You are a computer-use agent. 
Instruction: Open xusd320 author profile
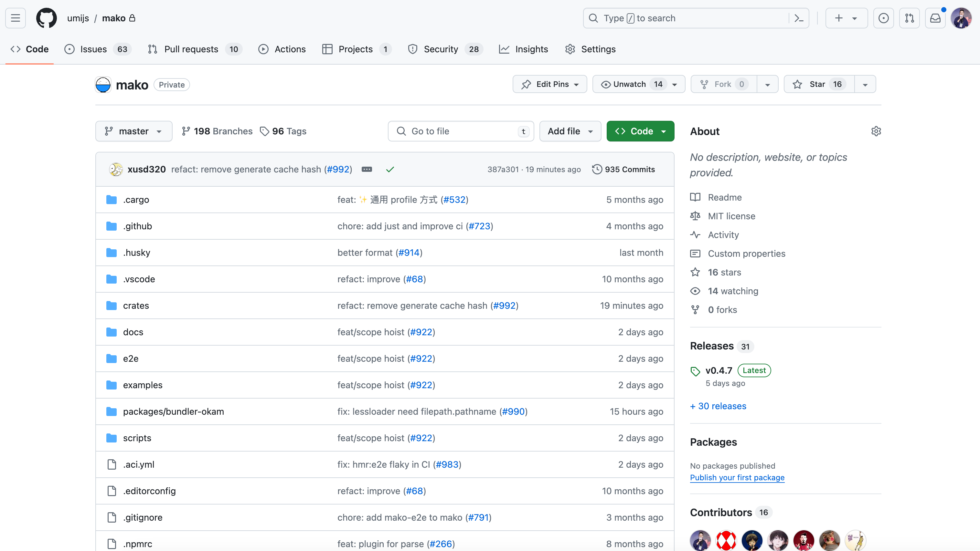pos(146,169)
